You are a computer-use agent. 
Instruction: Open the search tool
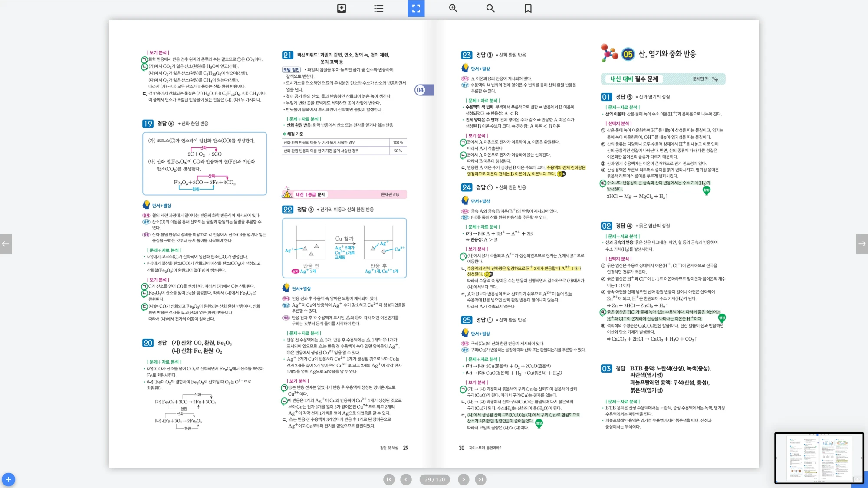tap(490, 8)
